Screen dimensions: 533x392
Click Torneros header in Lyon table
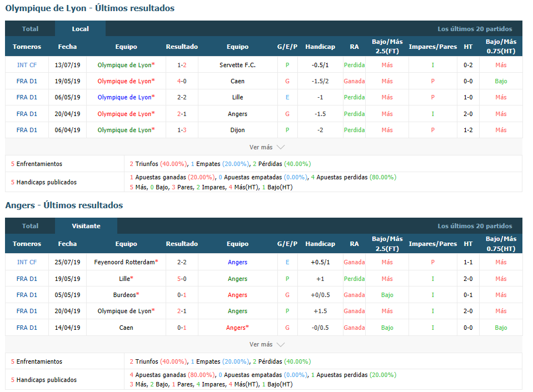click(x=27, y=47)
